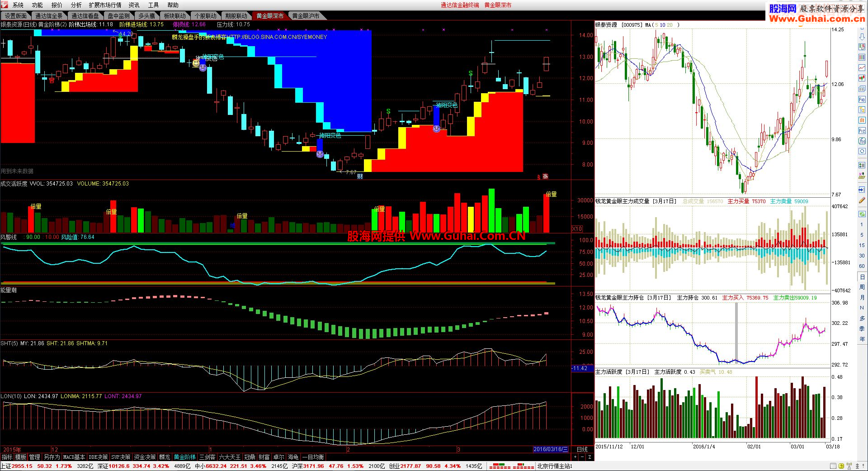Click the 创业 index value 2177.87
This screenshot has width=868, height=471.
point(410,466)
